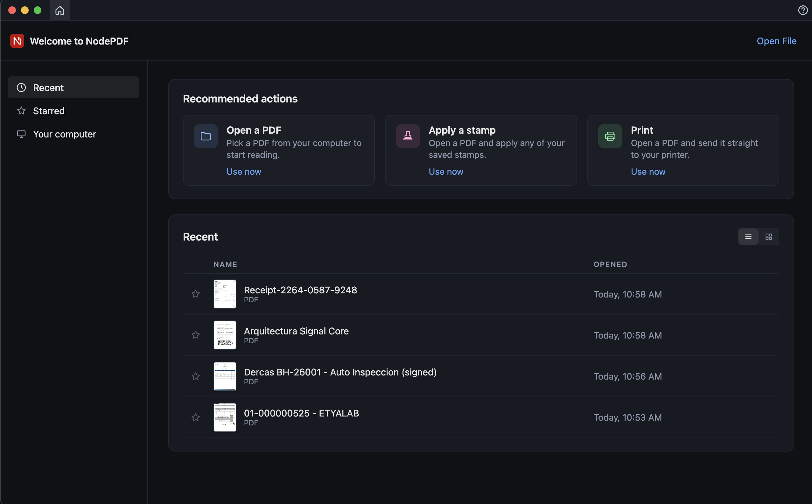
Task: Click Use now under Apply a stamp
Action: click(446, 172)
